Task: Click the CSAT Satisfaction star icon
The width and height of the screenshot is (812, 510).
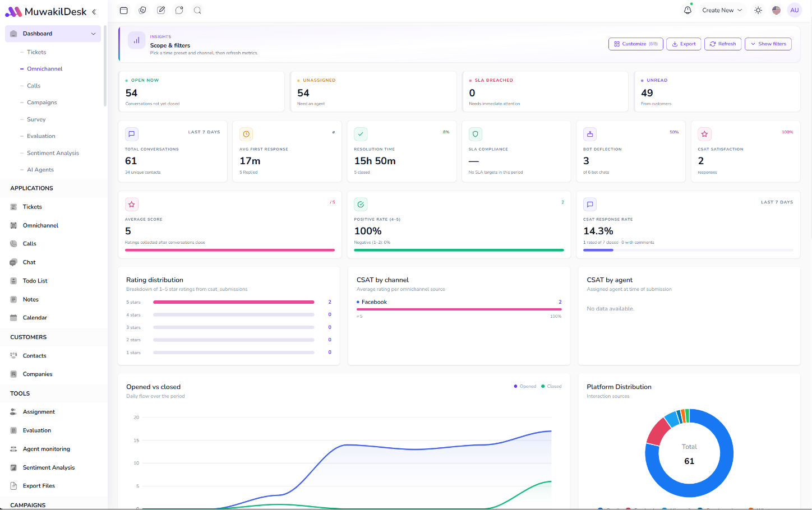Action: tap(704, 134)
